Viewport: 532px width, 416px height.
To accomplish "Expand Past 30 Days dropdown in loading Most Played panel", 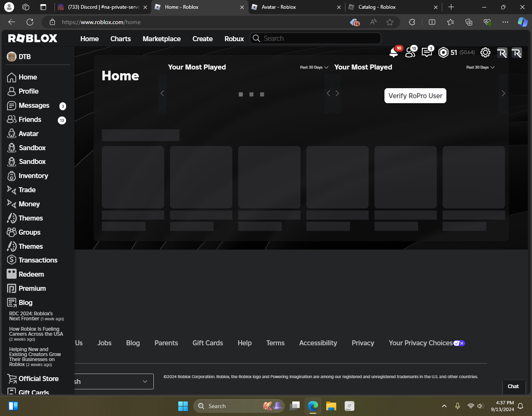I will pyautogui.click(x=314, y=67).
